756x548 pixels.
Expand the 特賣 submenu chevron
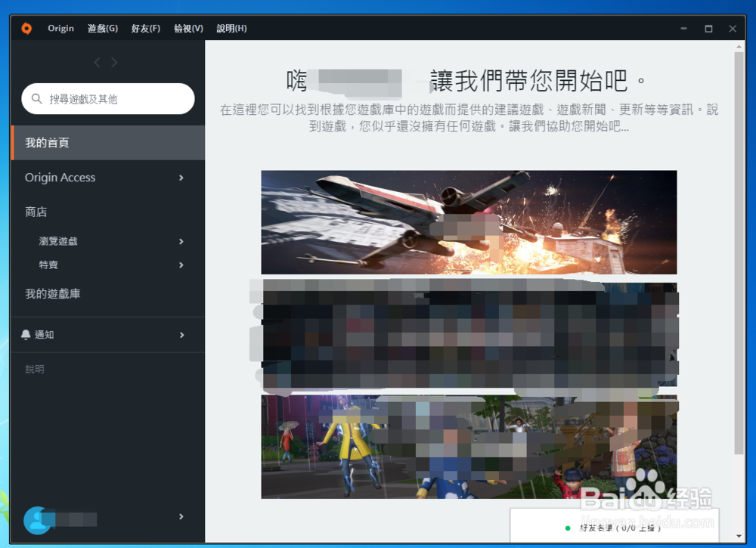[180, 265]
